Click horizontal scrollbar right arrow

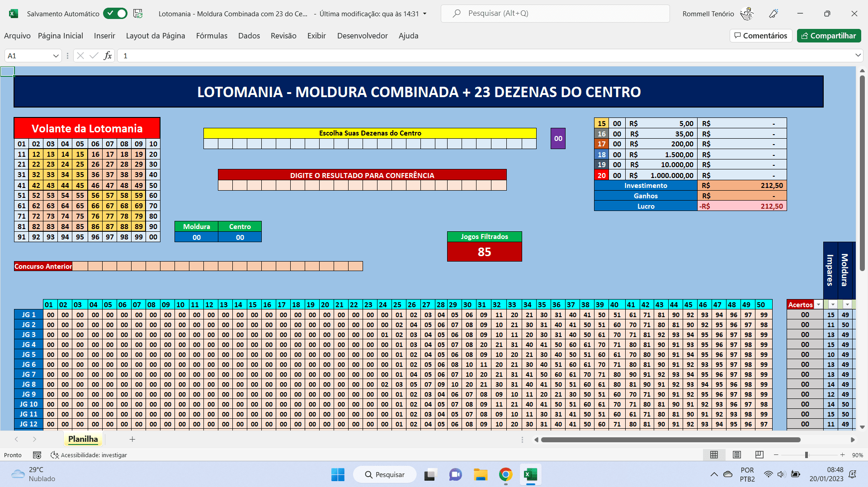[x=853, y=440]
